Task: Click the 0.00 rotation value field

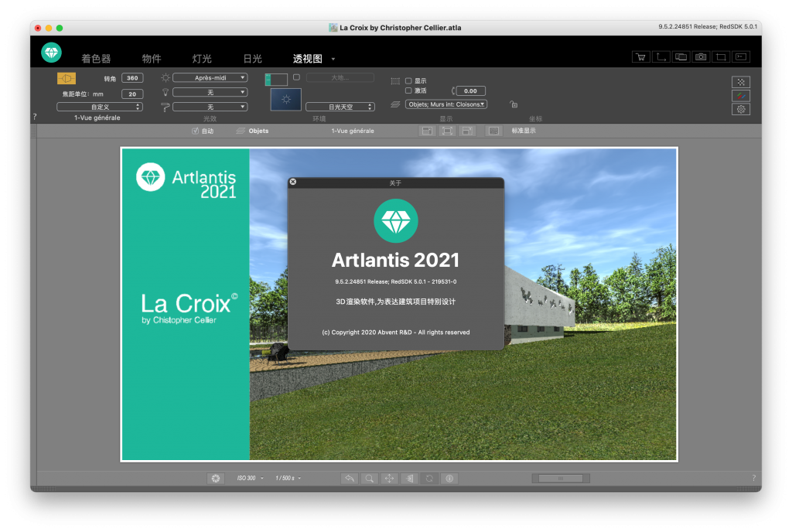Action: point(471,90)
